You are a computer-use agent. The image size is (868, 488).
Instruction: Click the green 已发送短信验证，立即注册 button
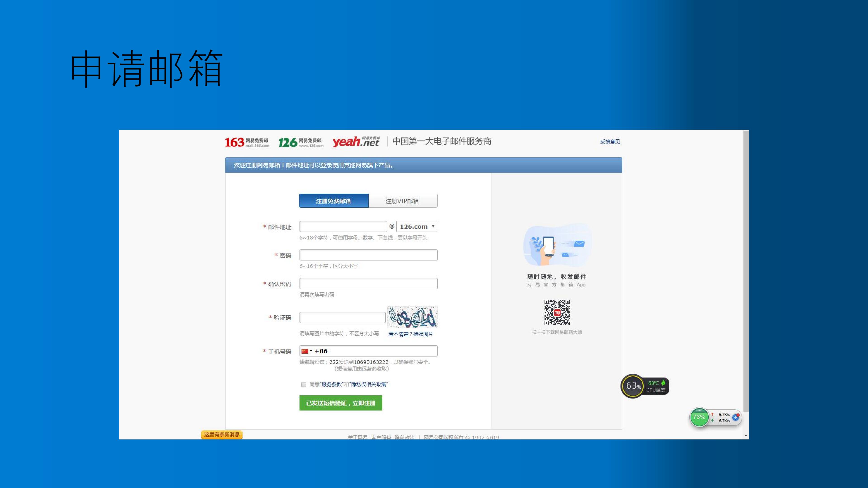point(341,403)
